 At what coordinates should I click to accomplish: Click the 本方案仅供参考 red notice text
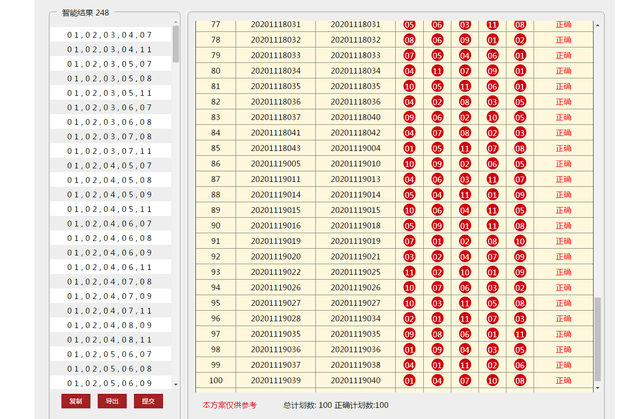[229, 405]
